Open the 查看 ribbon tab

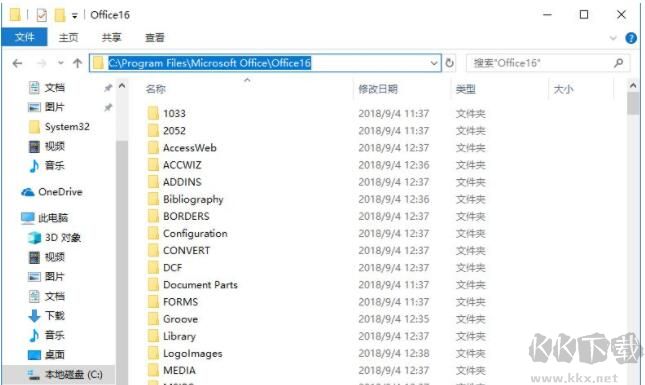[155, 37]
